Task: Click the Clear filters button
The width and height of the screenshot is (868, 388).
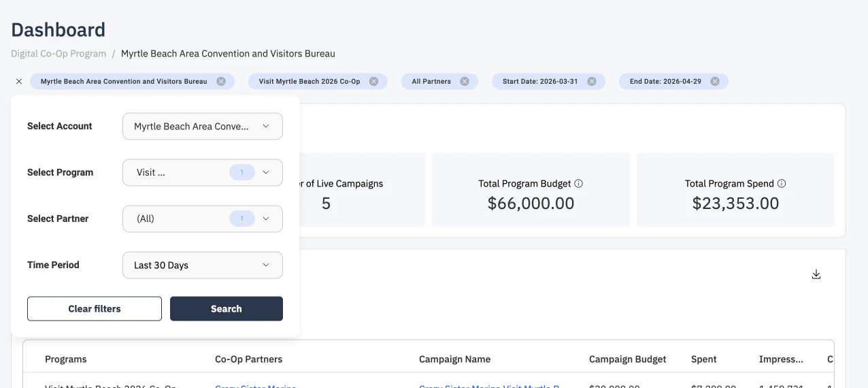Action: coord(95,309)
